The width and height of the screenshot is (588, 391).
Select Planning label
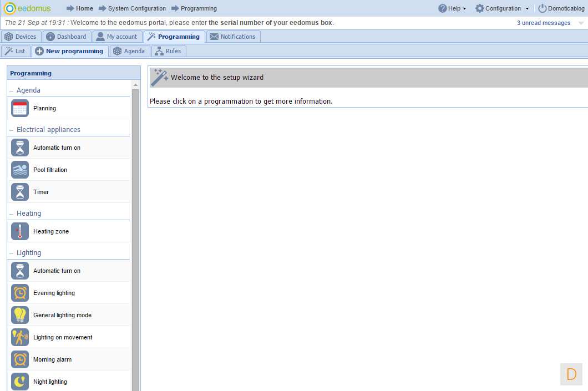point(44,108)
